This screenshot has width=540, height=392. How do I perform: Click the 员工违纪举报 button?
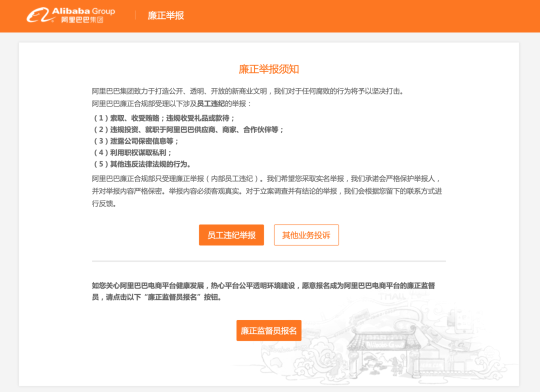click(231, 235)
